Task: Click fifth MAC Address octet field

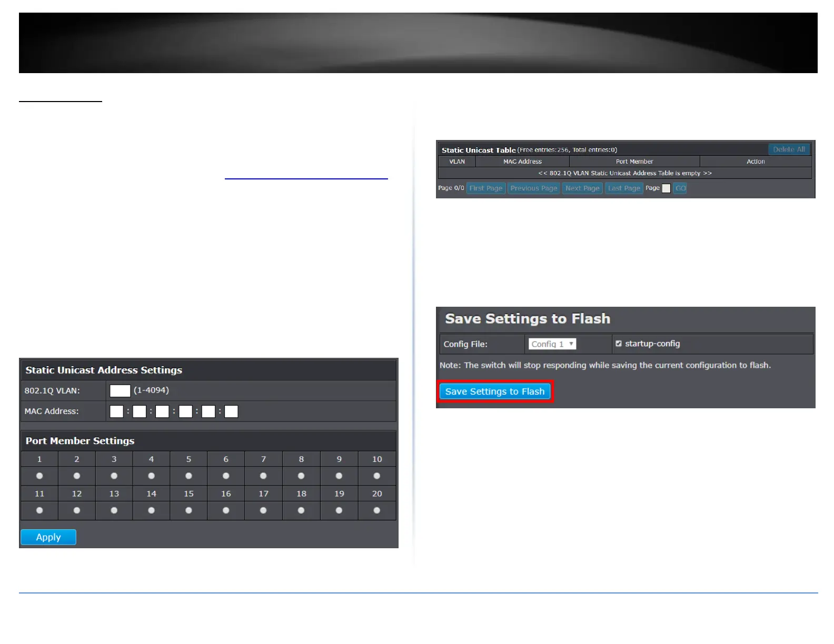Action: [x=208, y=411]
